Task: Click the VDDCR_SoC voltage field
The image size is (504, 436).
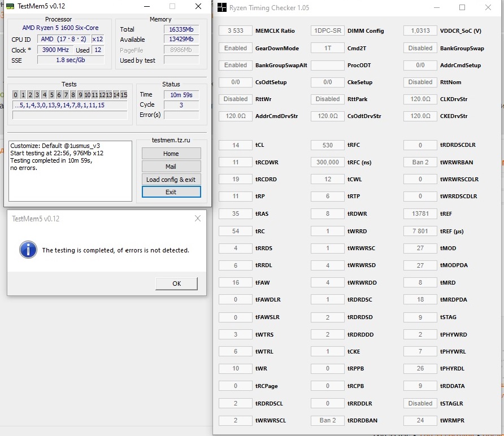Action: 420,31
